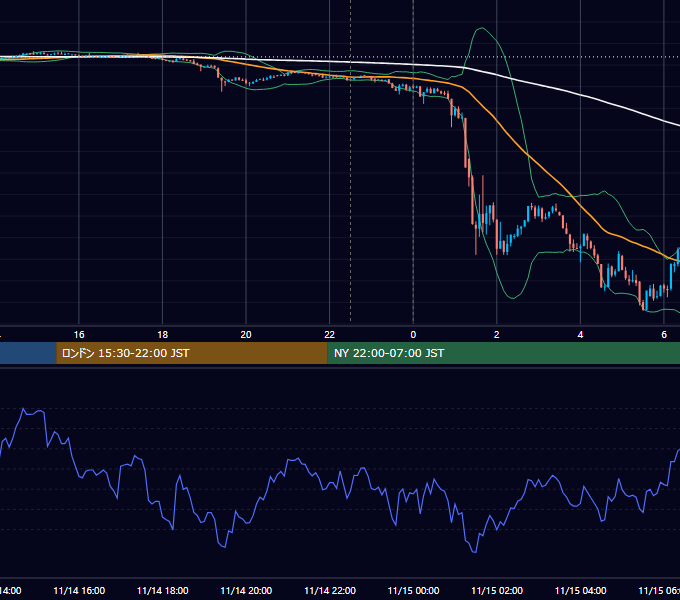The width and height of the screenshot is (680, 600).
Task: Click the 11/14 20:00 indicator axis label
Action: (246, 591)
